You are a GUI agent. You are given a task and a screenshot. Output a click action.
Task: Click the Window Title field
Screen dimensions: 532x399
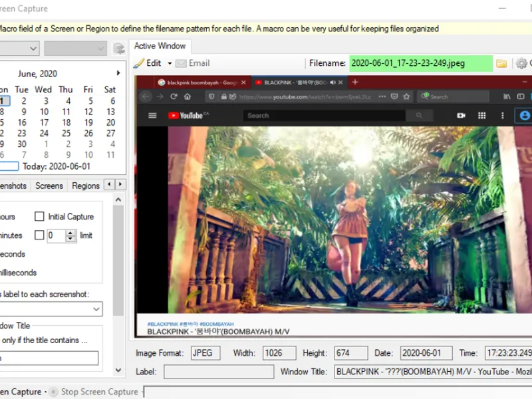(x=433, y=372)
